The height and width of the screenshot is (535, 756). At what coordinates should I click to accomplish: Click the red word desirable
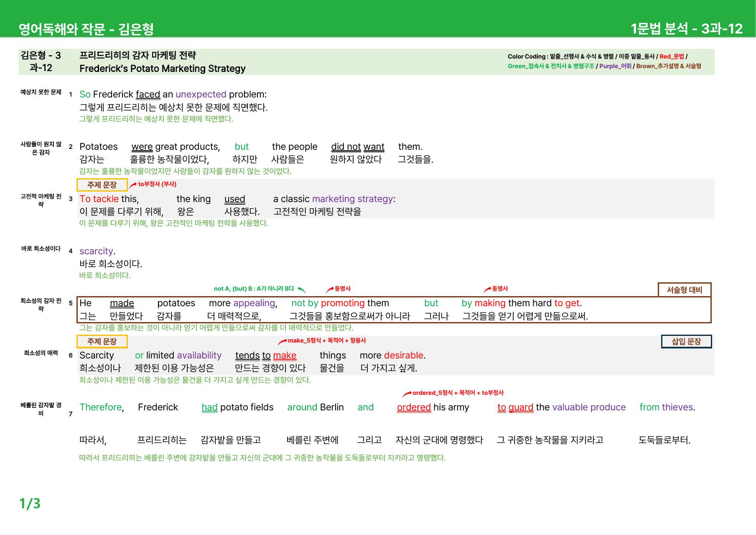click(404, 356)
